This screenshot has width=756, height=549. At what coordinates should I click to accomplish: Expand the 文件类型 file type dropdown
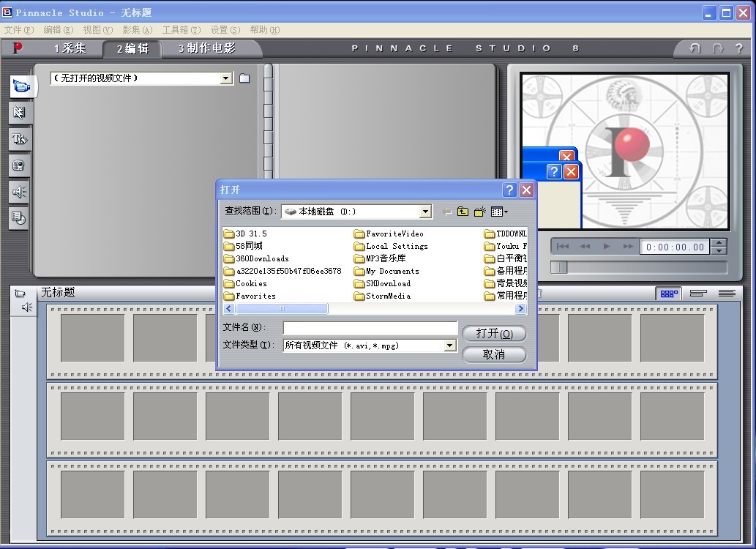[x=450, y=346]
